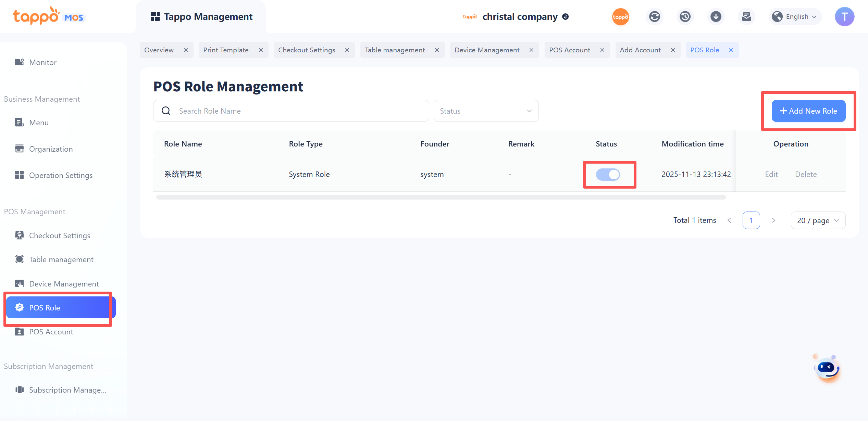The image size is (868, 421).
Task: Click the orange tappo circle icon
Action: coord(620,16)
